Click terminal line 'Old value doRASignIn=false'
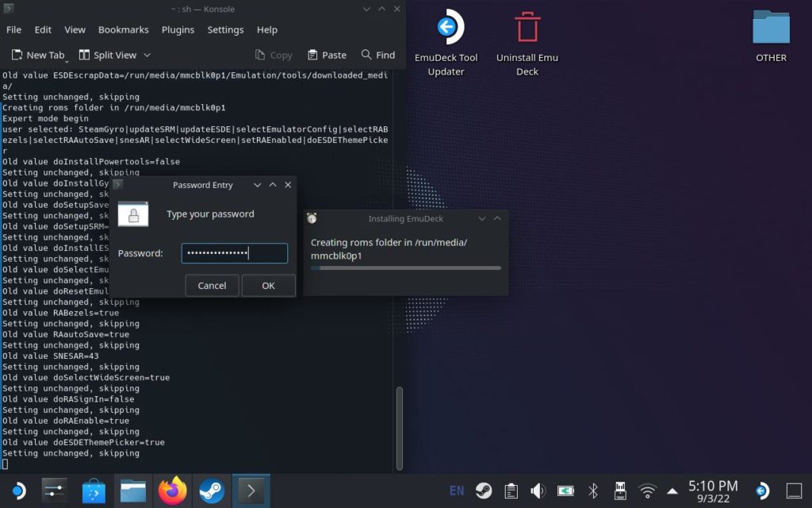Screen dimensions: 812x508 coord(68,399)
